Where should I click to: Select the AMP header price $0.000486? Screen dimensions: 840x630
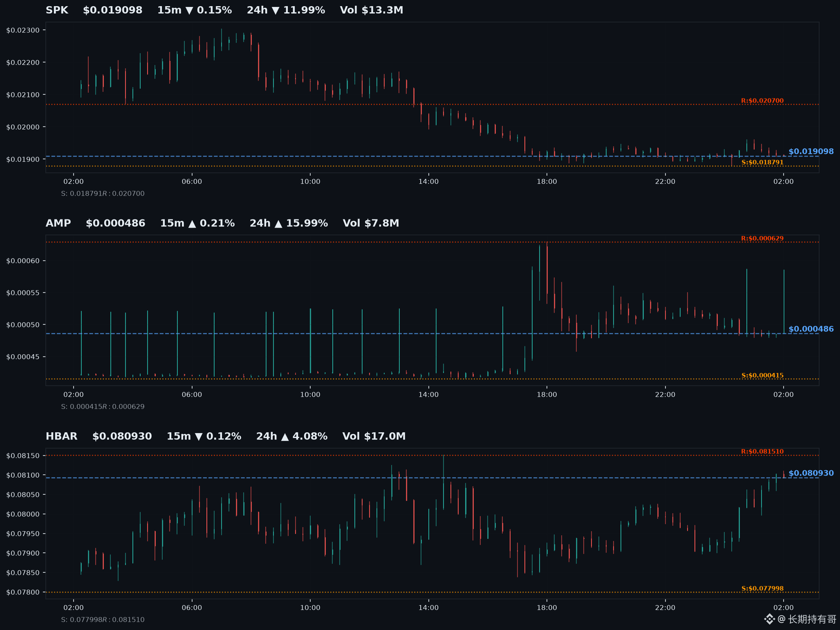(x=116, y=223)
